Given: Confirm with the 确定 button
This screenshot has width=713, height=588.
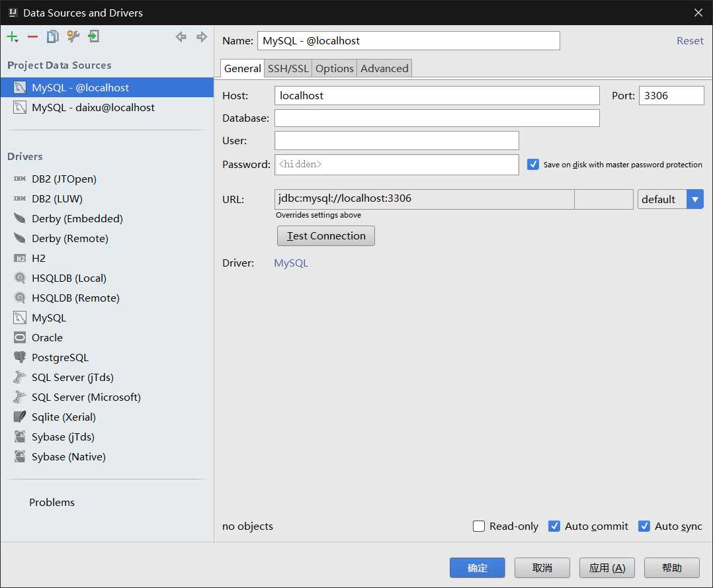Looking at the screenshot, I should tap(477, 567).
